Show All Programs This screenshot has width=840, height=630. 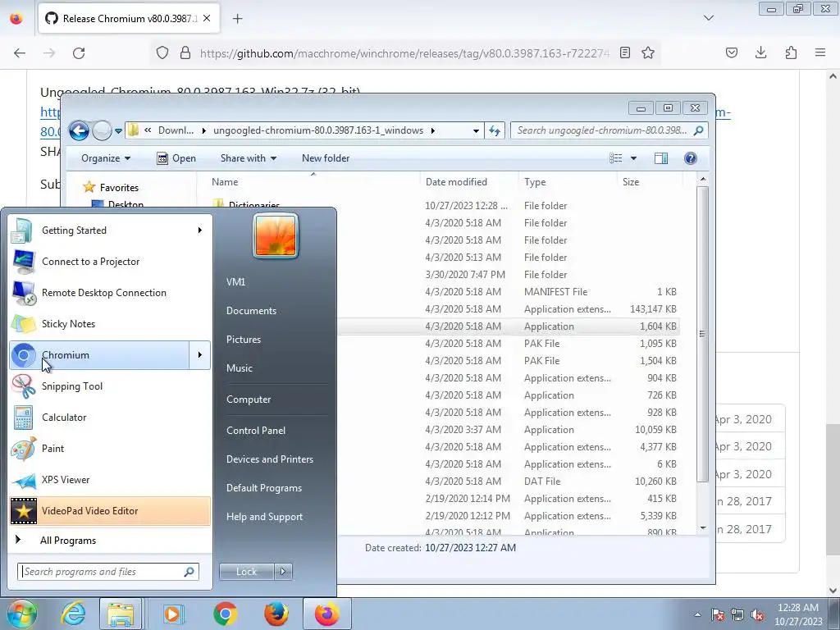click(x=67, y=541)
